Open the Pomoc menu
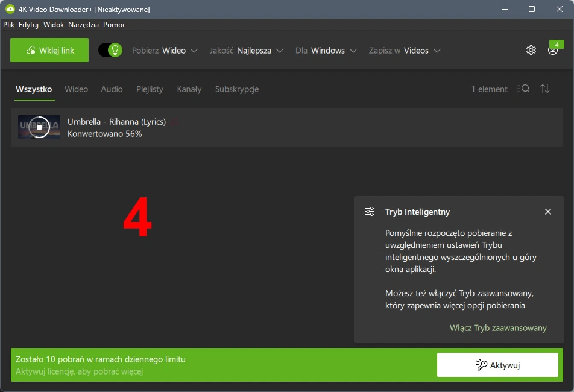This screenshot has height=392, width=574. [115, 25]
